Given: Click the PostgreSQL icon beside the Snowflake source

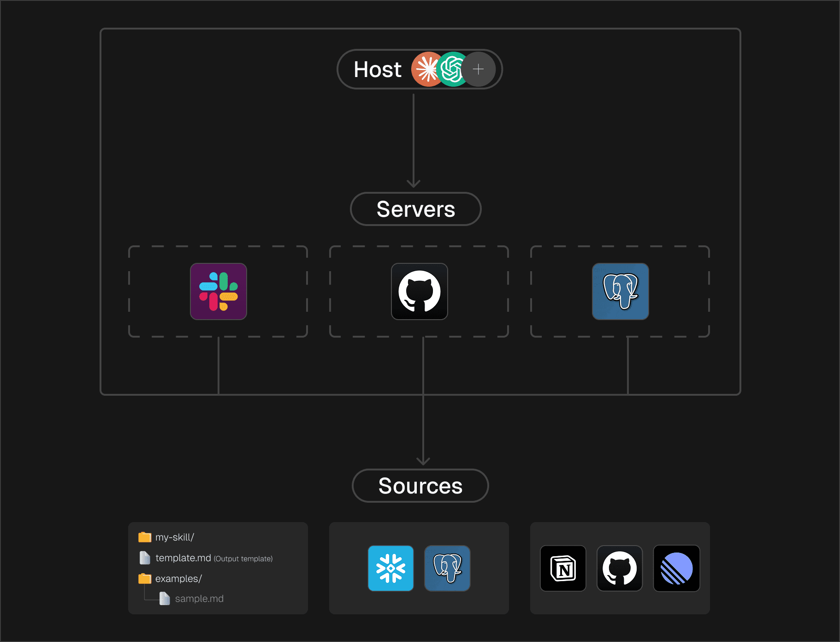Looking at the screenshot, I should pos(447,569).
